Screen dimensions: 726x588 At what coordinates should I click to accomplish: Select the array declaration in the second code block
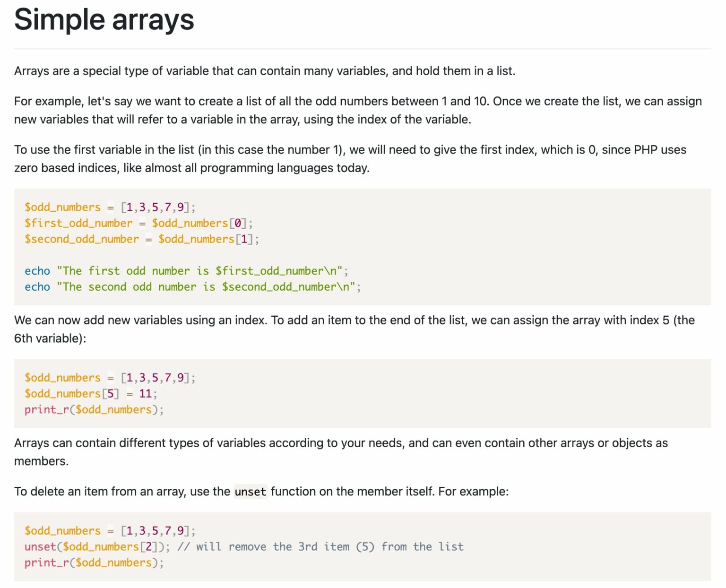(110, 378)
